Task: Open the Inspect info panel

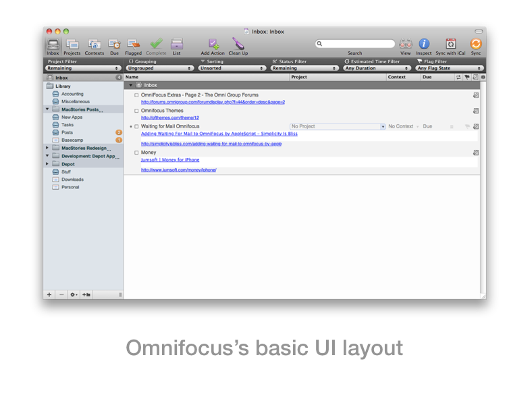Action: 424,47
